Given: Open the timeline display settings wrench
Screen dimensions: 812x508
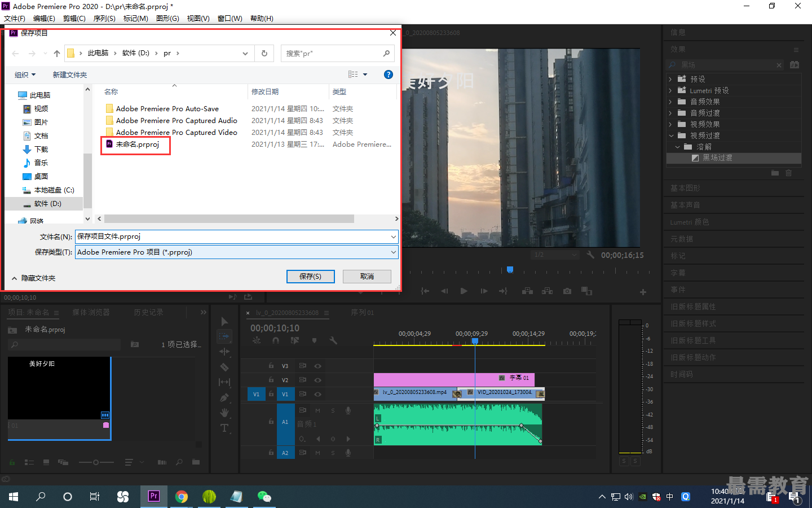Looking at the screenshot, I should 333,340.
